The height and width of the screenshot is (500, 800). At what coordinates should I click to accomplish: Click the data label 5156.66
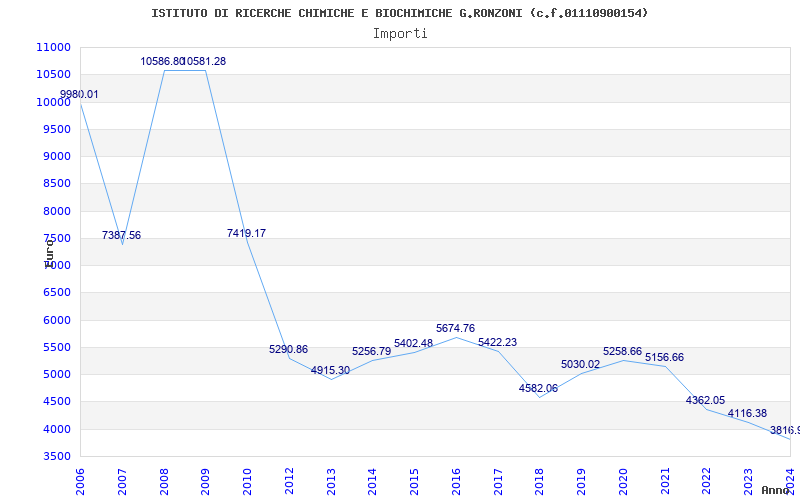coord(664,357)
